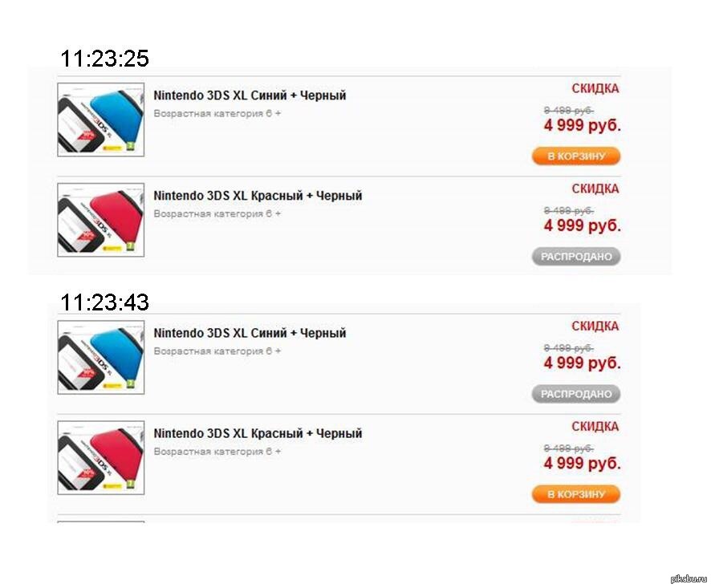Click top blue item's СКИДКА label

(x=595, y=88)
